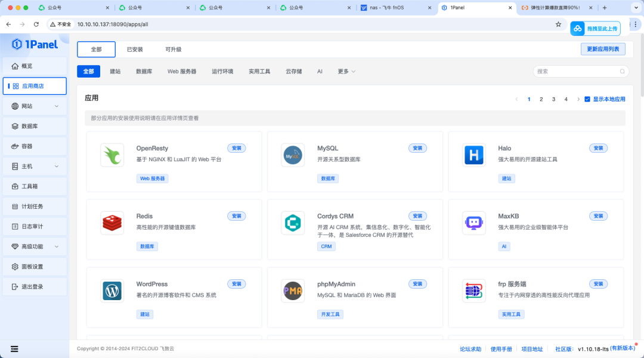
Task: Filter apps by 云存储 category
Action: pyautogui.click(x=293, y=72)
